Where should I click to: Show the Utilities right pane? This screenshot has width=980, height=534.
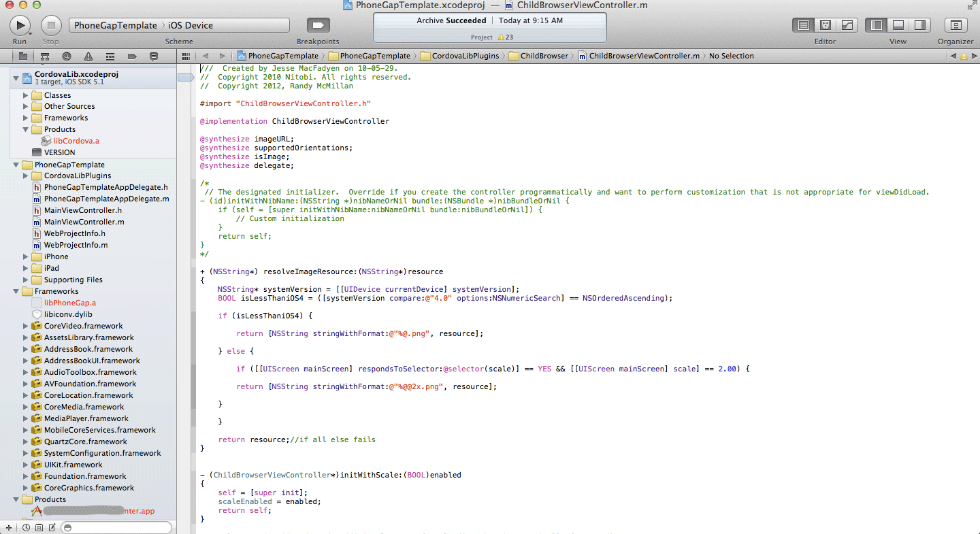[x=919, y=26]
